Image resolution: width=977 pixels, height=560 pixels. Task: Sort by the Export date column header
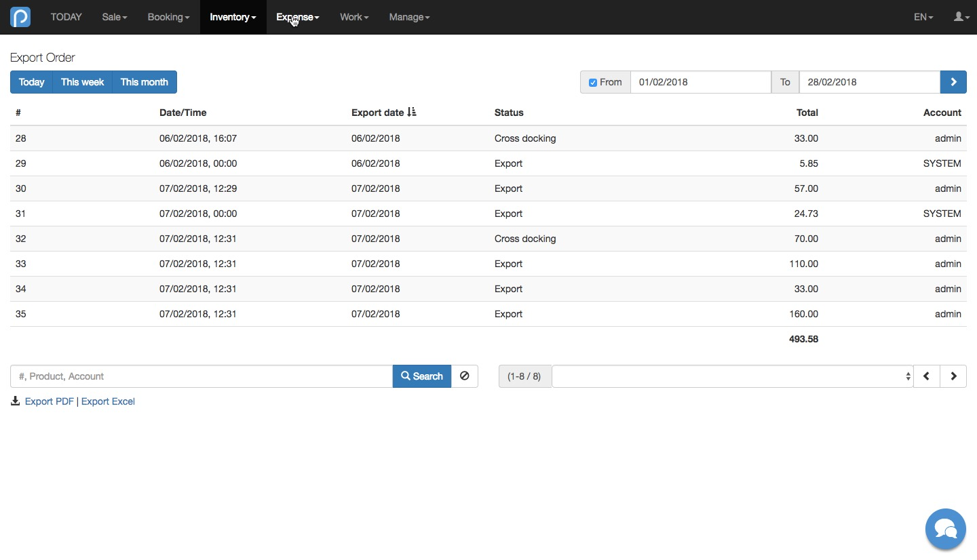(384, 113)
